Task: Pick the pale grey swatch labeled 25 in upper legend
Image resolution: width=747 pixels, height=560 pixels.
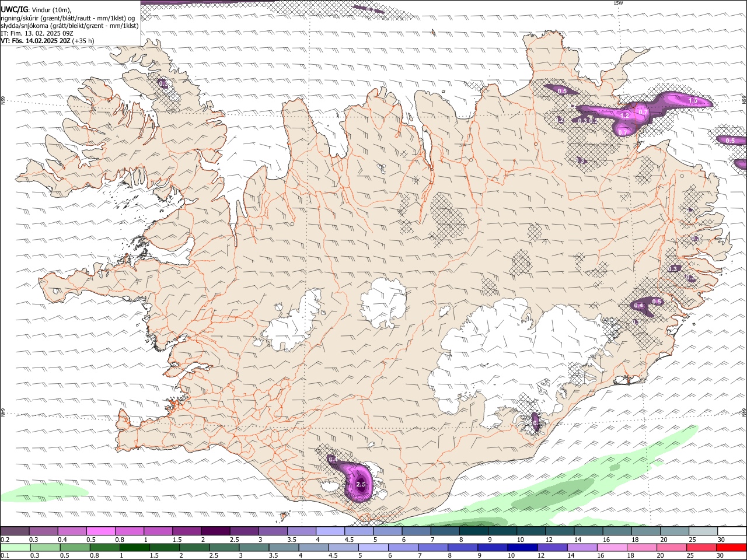Action: (703, 531)
